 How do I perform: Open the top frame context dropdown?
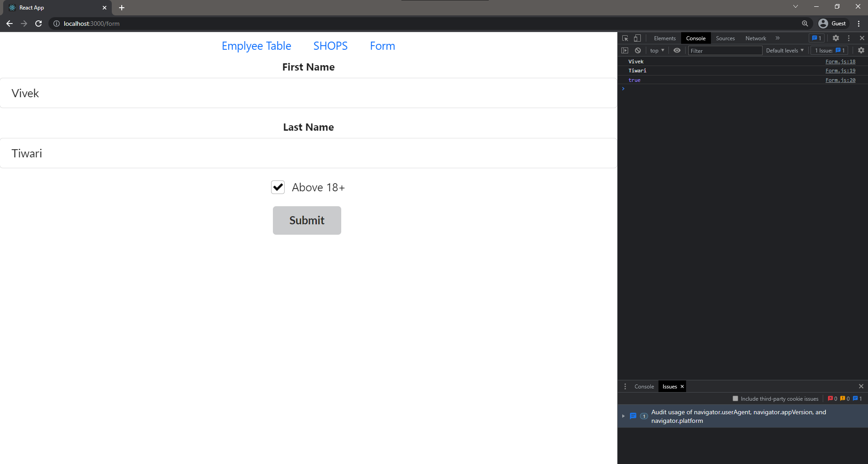click(x=657, y=50)
